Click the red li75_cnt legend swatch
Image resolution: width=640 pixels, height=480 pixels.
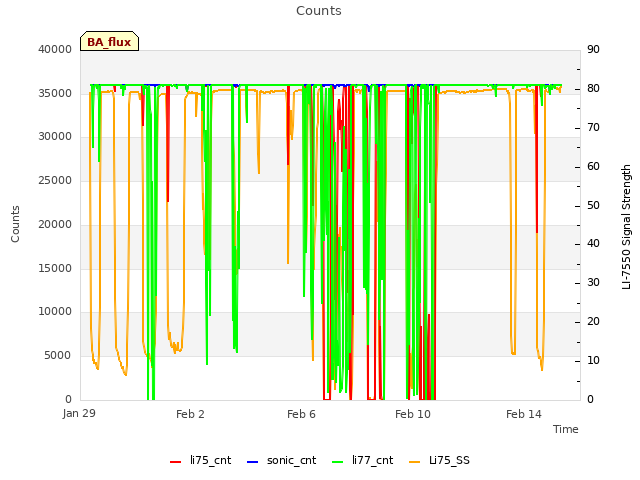(x=176, y=462)
